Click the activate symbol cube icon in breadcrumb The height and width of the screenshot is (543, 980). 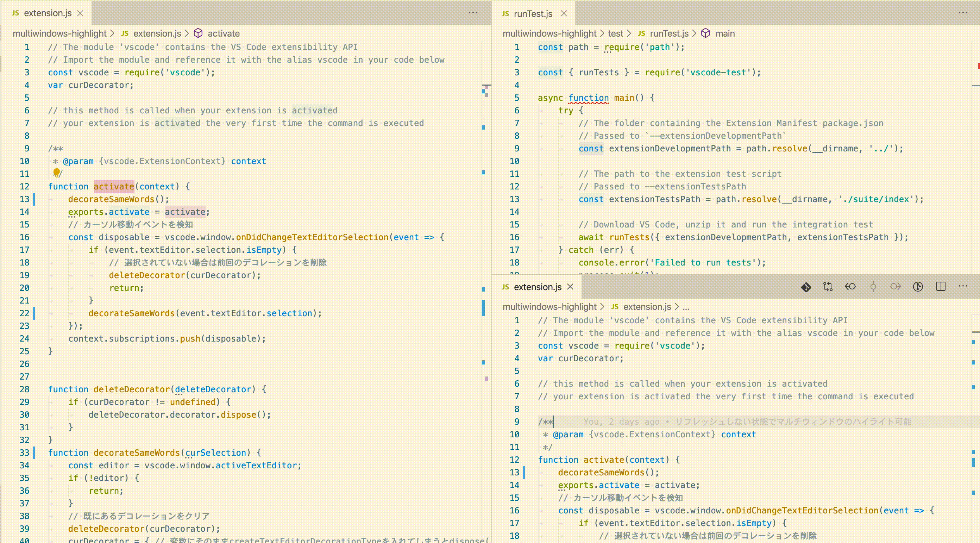click(x=198, y=33)
